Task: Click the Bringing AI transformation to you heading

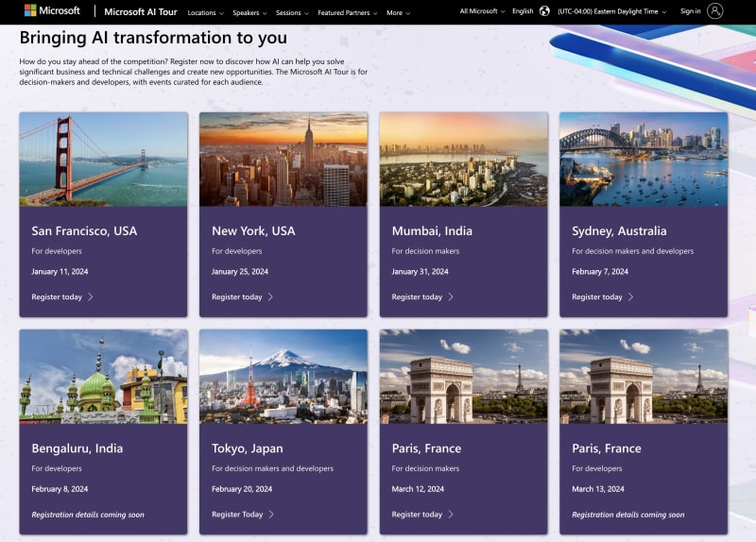Action: click(x=153, y=38)
